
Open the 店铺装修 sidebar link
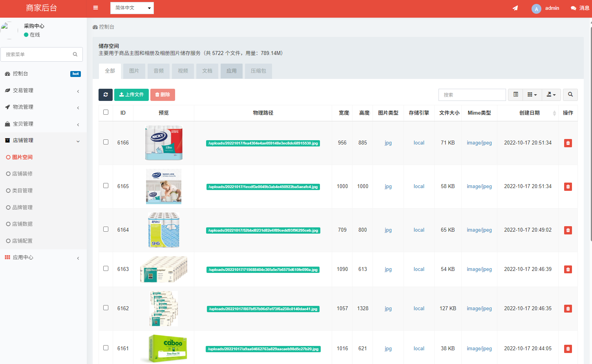click(x=22, y=174)
